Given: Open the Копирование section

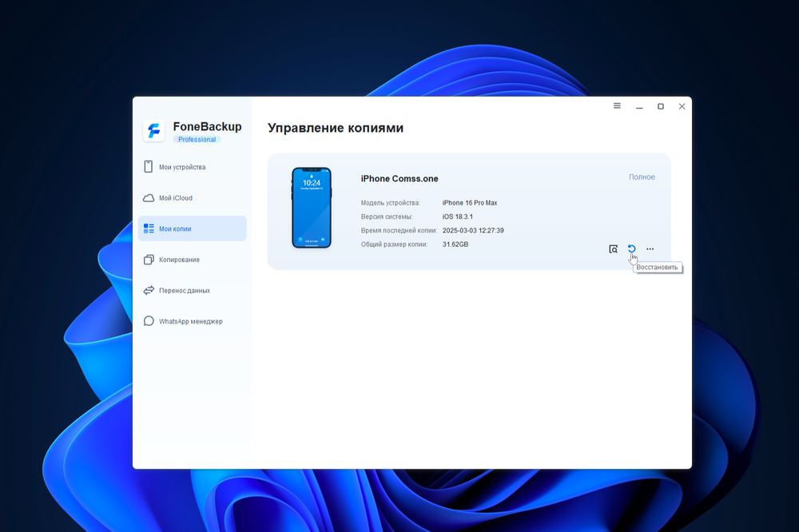Looking at the screenshot, I should (x=192, y=260).
